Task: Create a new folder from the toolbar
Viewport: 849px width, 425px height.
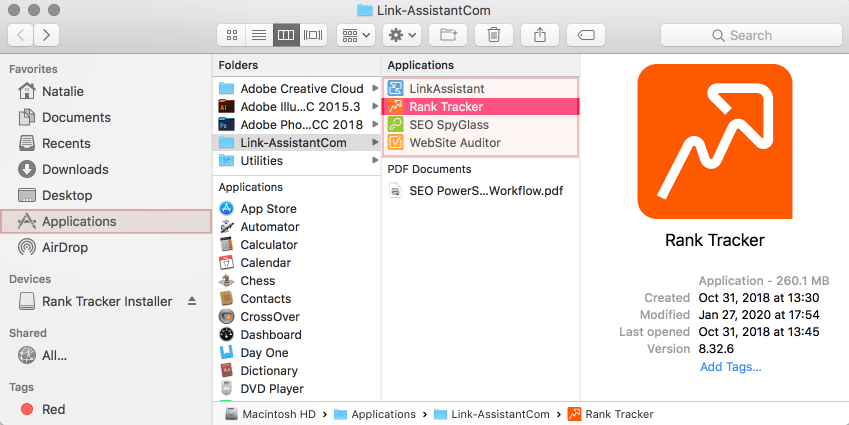Action: point(448,35)
